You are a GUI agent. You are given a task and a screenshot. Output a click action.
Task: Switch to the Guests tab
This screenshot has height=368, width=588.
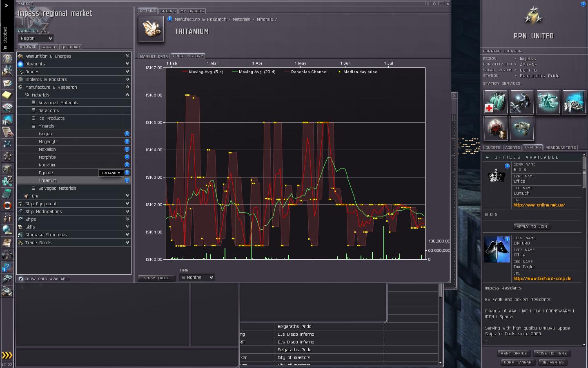[493, 148]
